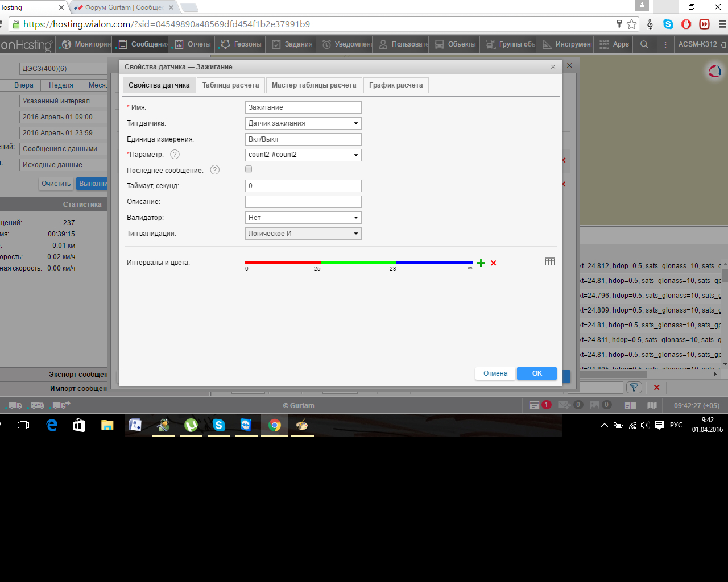Open the Apps grid menu
This screenshot has height=582, width=728.
click(x=614, y=44)
